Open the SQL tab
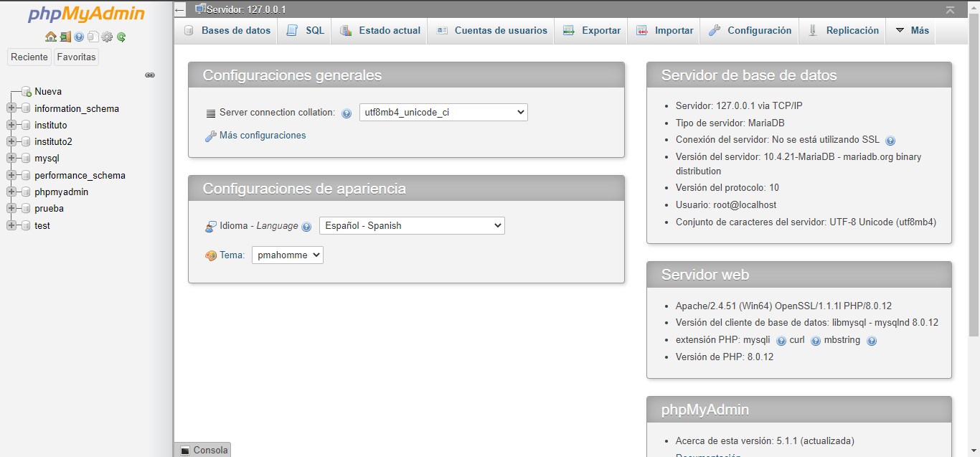980x457 pixels. pos(305,31)
